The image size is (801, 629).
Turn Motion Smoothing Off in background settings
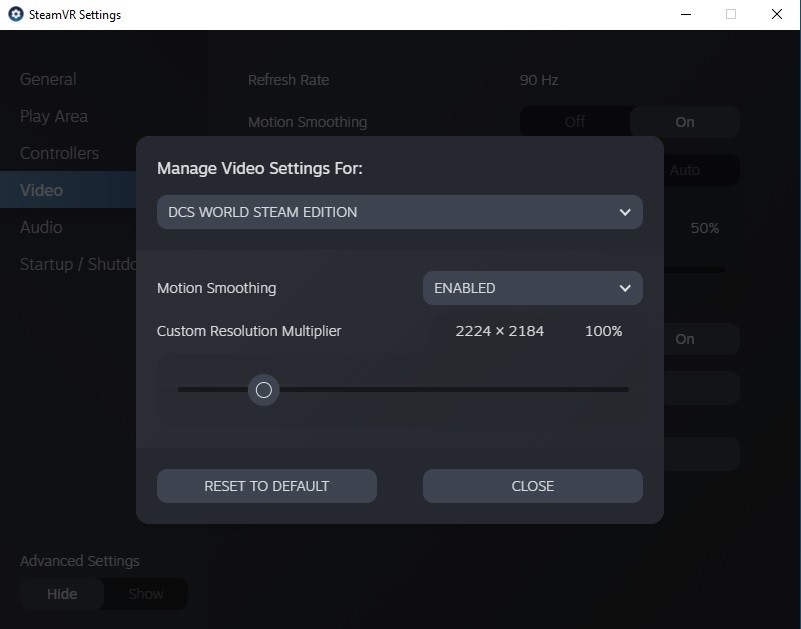point(575,122)
